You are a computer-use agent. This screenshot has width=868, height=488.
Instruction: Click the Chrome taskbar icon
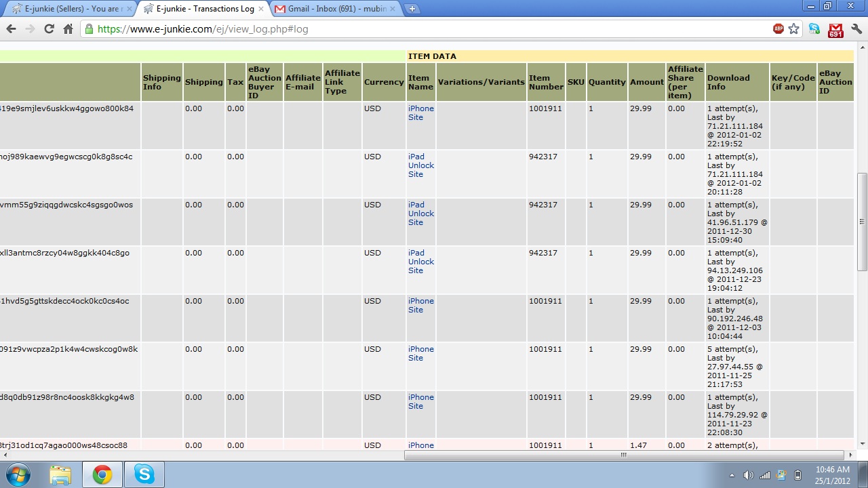pos(102,474)
